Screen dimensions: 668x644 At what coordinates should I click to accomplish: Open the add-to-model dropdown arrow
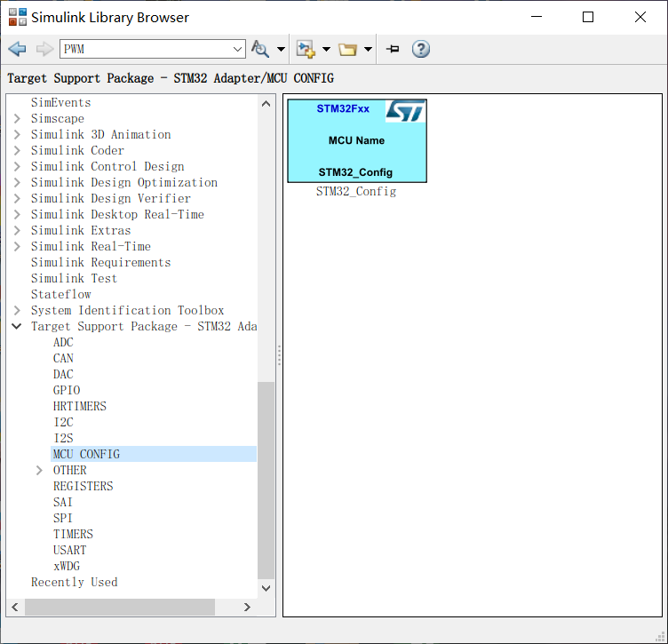pos(326,50)
